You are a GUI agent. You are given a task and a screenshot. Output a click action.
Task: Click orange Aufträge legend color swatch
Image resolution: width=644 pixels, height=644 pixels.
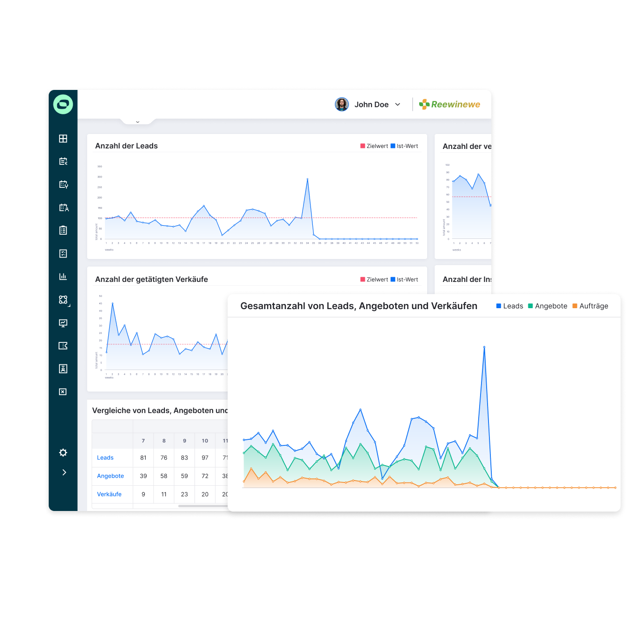tap(575, 306)
